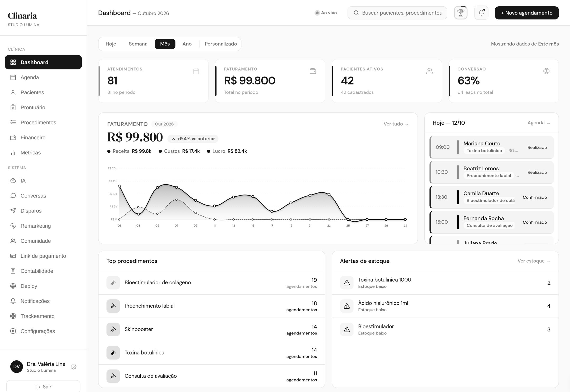Click the Novo agendamento button
This screenshot has width=570, height=392.
coord(526,13)
